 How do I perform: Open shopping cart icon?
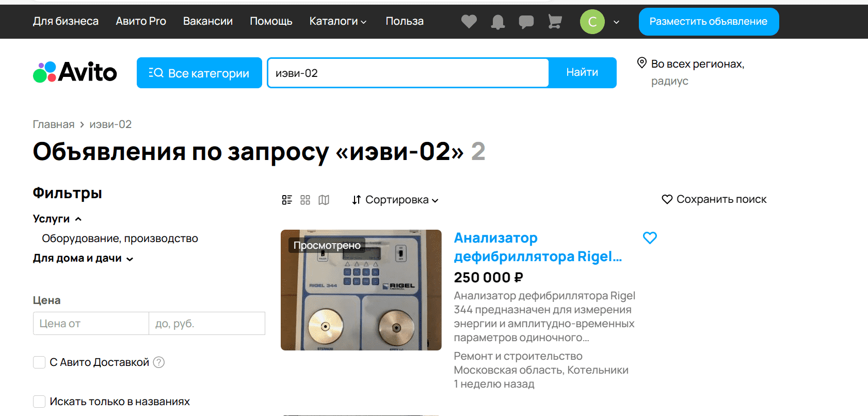tap(555, 22)
